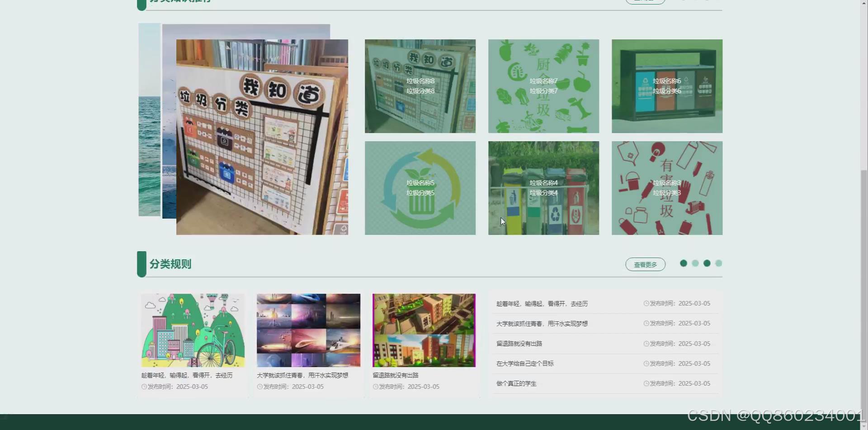Viewport: 868px width, 430px height.
Task: Click the clock icon beside "做个真正的学生" date
Action: coord(646,383)
